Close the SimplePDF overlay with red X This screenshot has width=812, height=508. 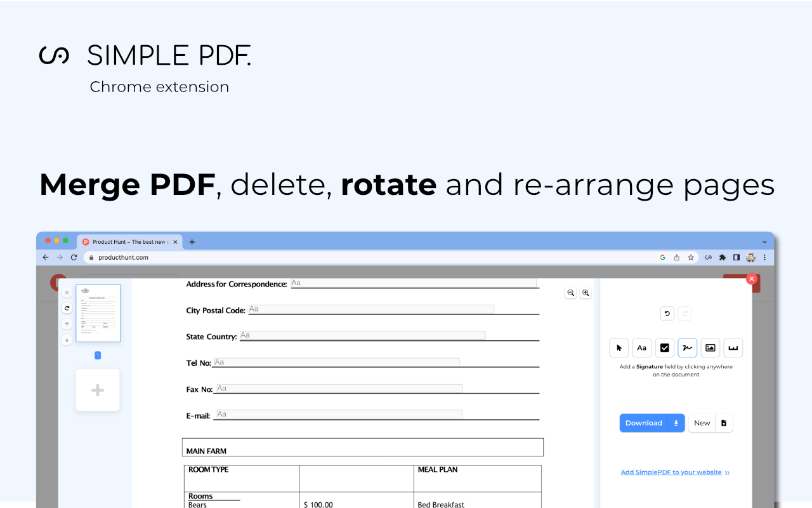point(752,279)
